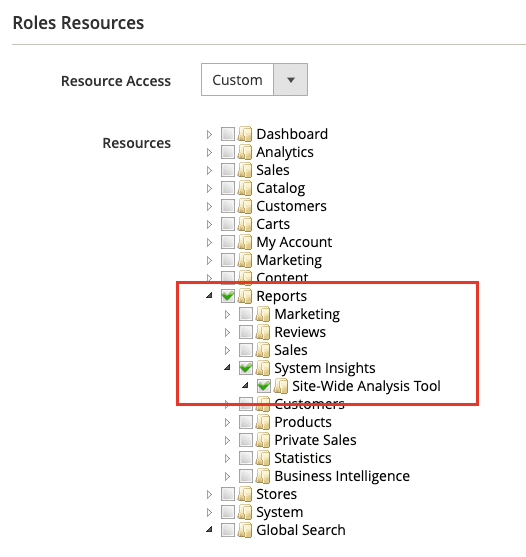Select the "My Account" label
Viewport: 526px width, 557px height.
coord(294,243)
